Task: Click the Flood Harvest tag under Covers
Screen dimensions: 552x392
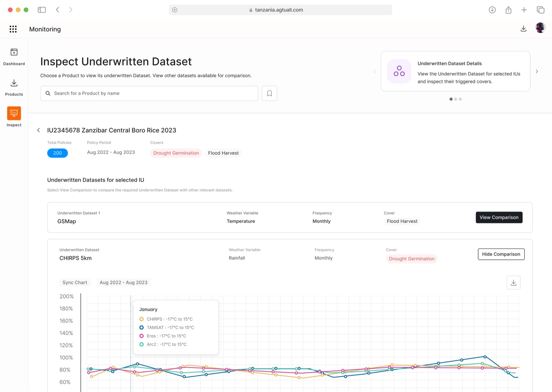Action: click(223, 153)
